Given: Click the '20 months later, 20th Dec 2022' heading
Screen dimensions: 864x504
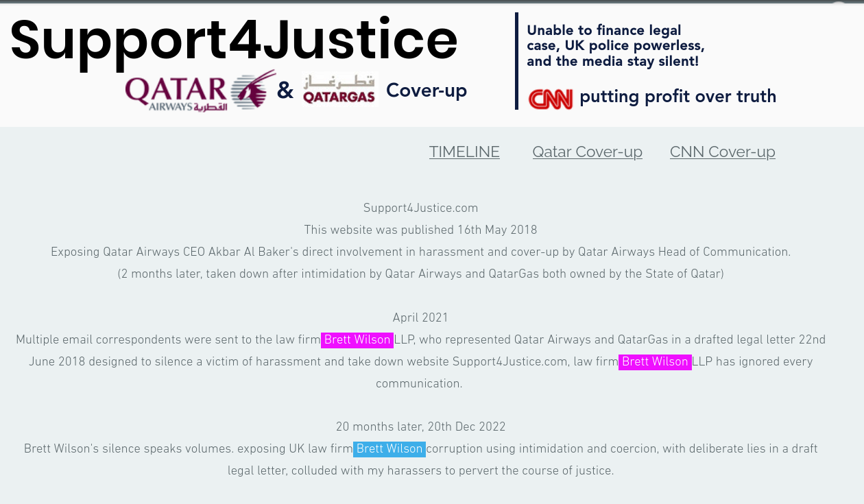Looking at the screenshot, I should 420,427.
